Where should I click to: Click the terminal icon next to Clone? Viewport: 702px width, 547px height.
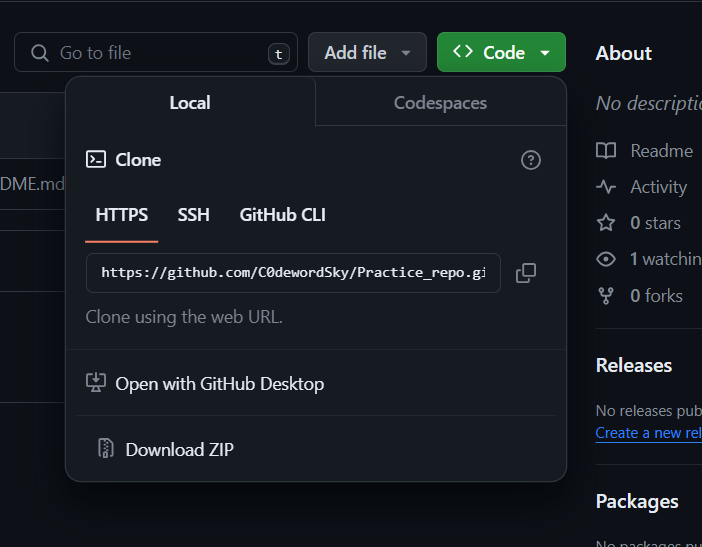[96, 159]
